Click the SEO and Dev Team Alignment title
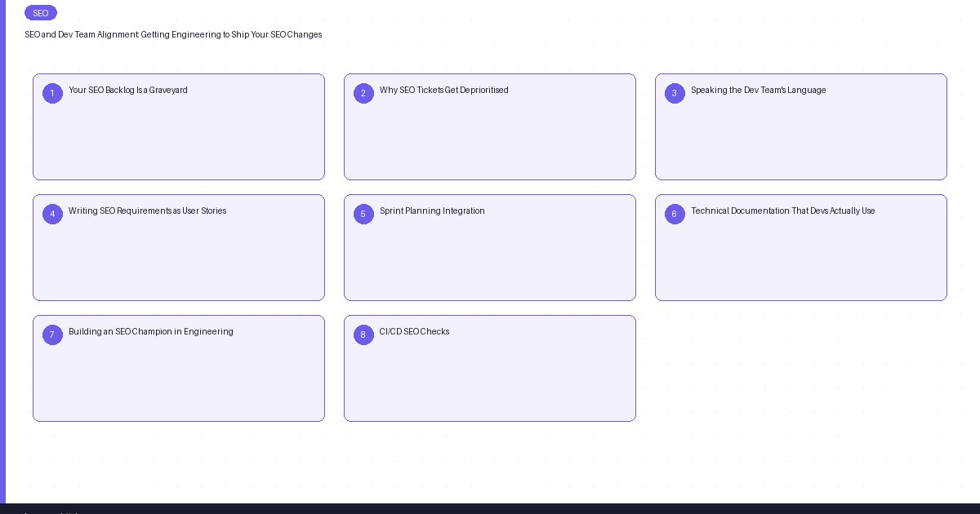 [173, 34]
